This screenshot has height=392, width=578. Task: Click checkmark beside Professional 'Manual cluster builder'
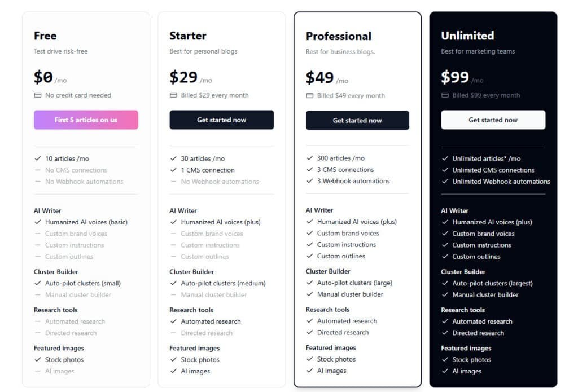click(309, 294)
